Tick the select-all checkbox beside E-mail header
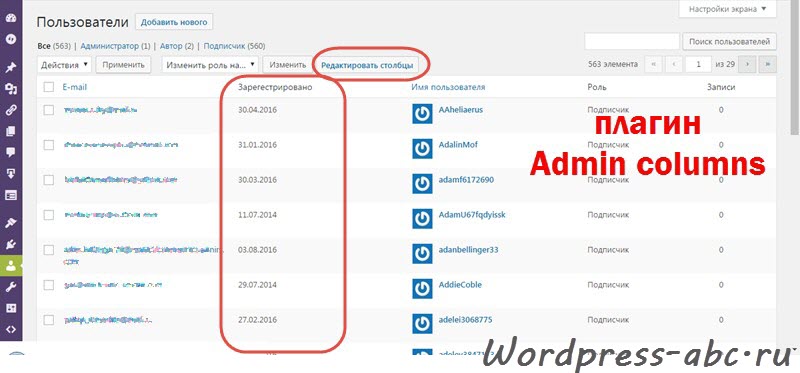Screen dimensions: 800x373 48,87
